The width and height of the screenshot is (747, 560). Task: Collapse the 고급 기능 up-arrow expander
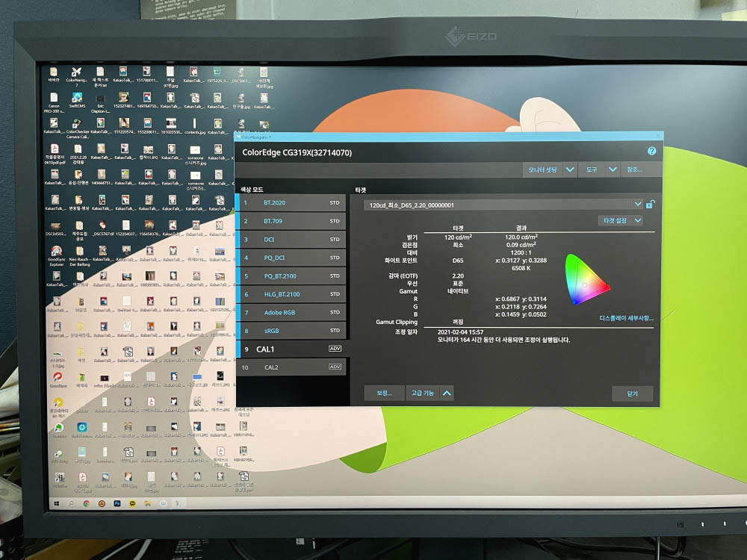click(447, 393)
